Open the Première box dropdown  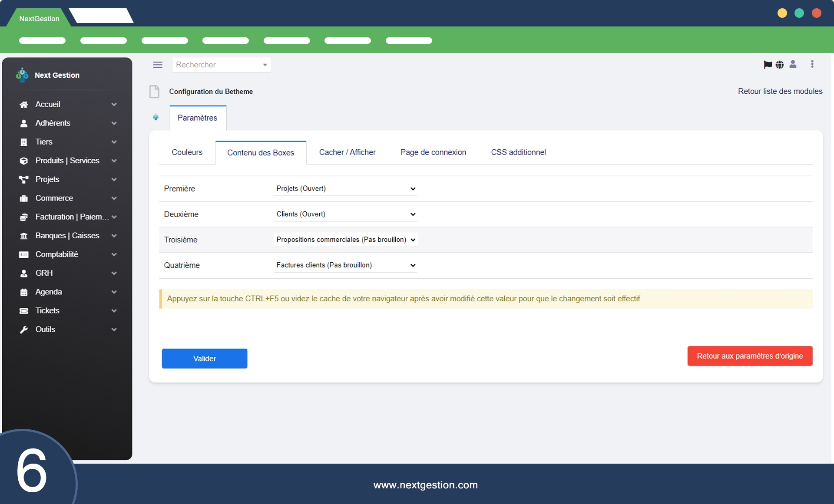pos(345,188)
